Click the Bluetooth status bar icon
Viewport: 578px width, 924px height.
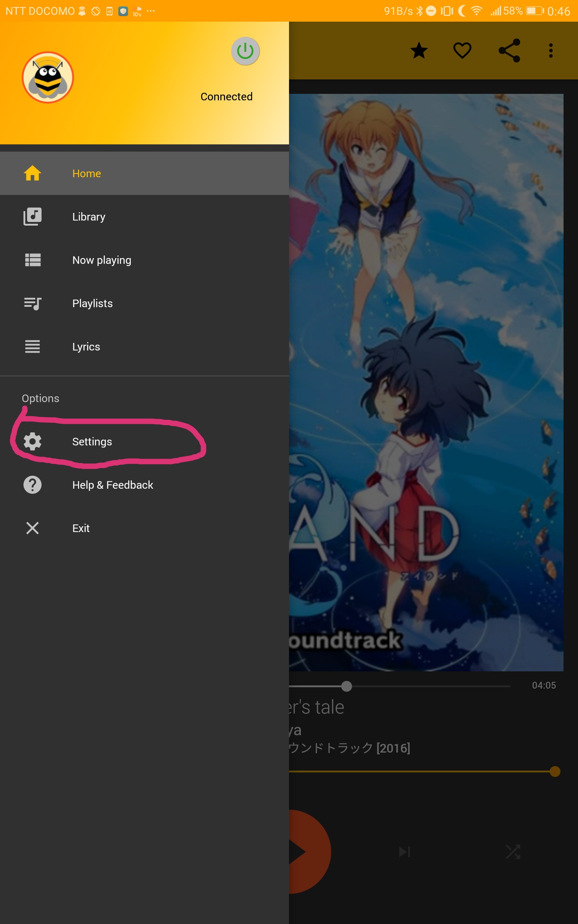point(419,11)
